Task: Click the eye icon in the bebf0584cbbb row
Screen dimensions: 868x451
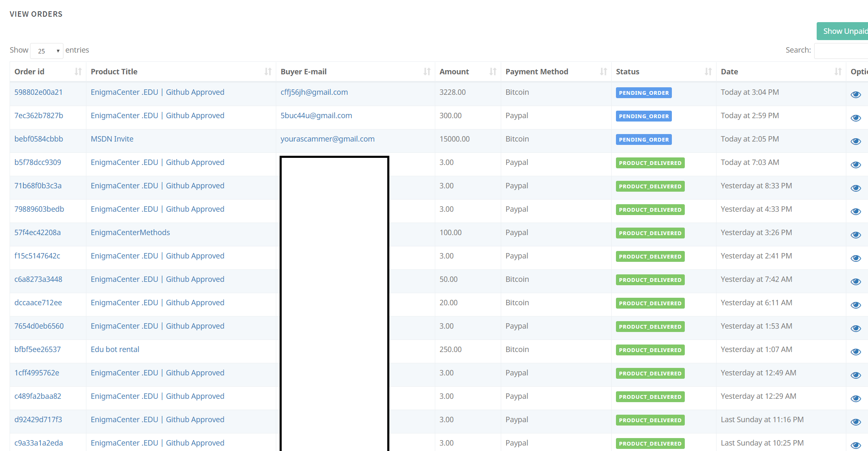Action: point(855,142)
